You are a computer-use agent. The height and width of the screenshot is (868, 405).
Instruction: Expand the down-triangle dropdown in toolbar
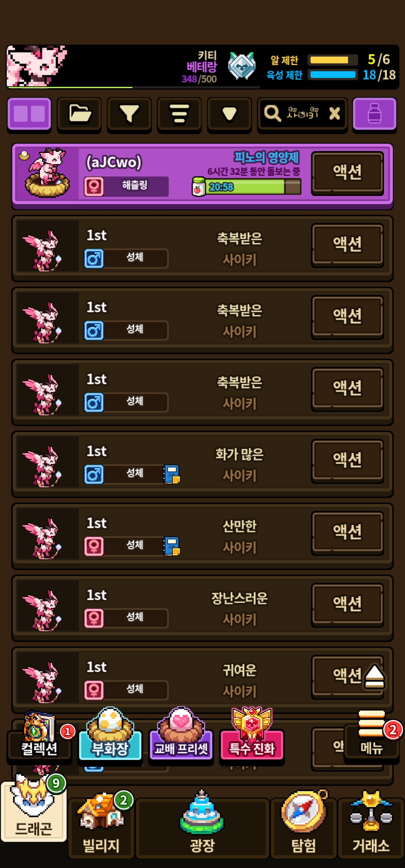click(x=229, y=114)
